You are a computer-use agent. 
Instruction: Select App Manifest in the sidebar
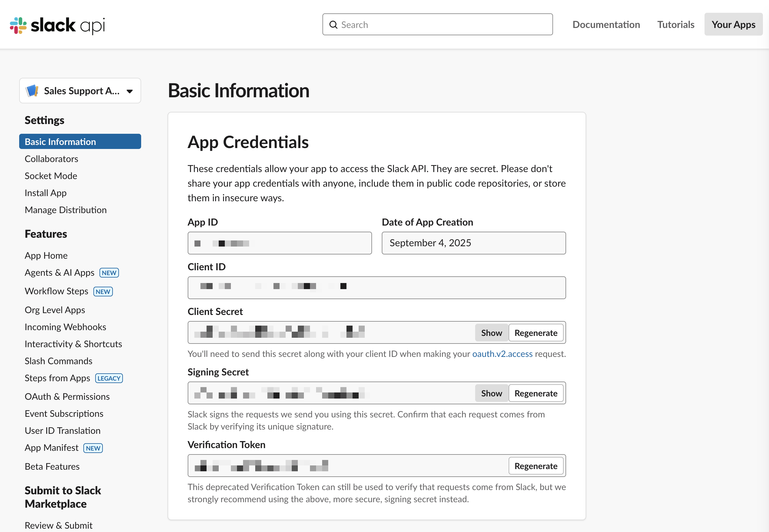pyautogui.click(x=51, y=447)
